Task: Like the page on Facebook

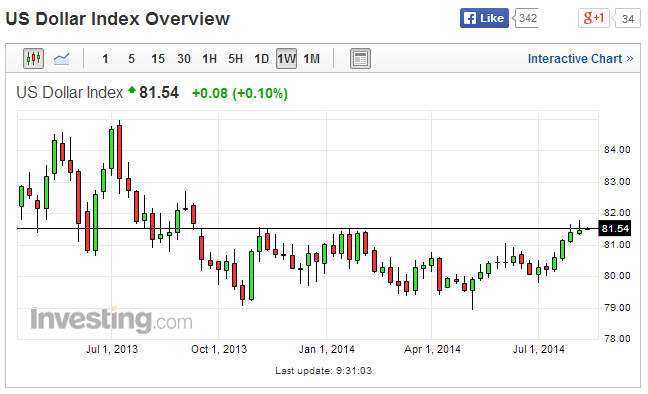Action: [x=484, y=18]
